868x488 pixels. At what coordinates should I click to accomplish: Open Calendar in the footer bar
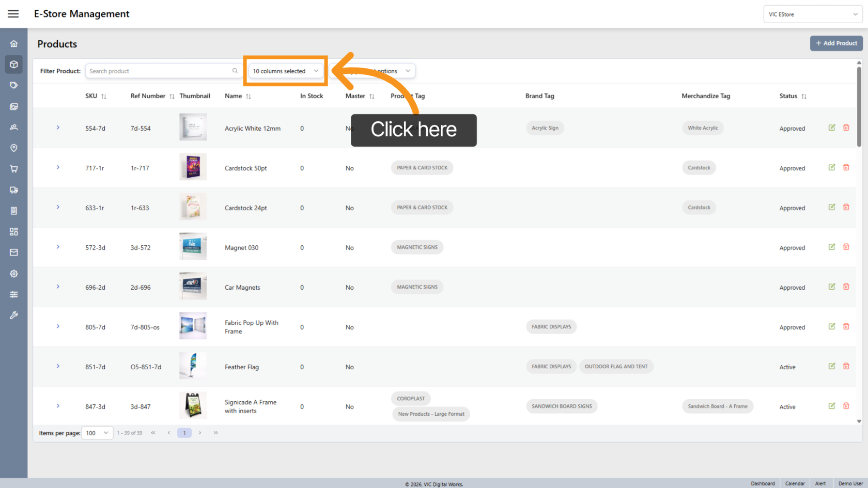pos(795,483)
